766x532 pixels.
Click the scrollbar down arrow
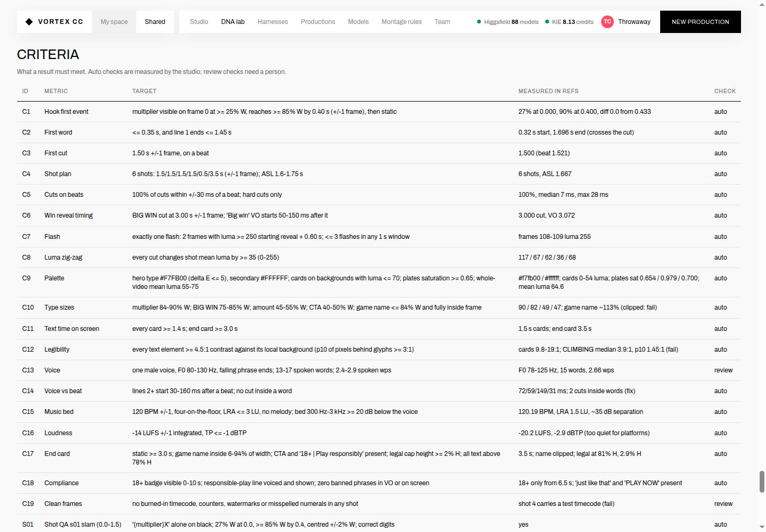tap(762, 527)
